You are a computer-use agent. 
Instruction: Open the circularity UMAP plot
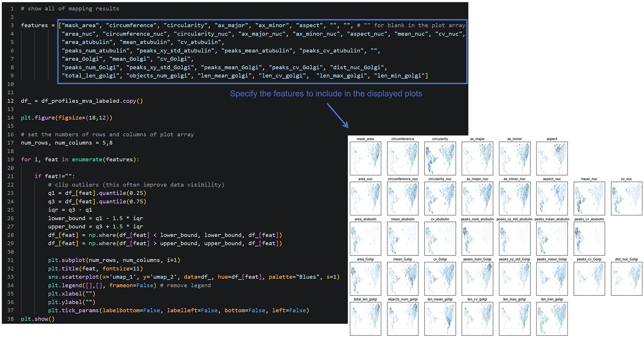pos(440,158)
